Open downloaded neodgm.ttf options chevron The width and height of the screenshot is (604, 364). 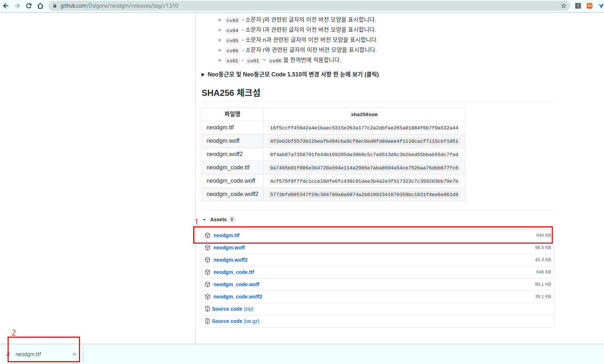click(75, 354)
